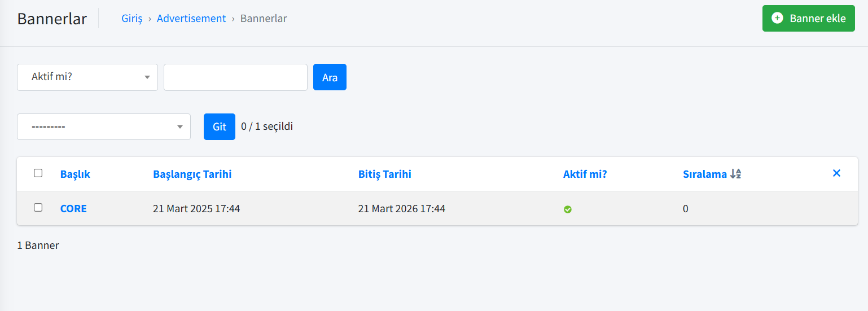Sort by Başlangıç Tarihi column
Image resolution: width=868 pixels, height=311 pixels.
[x=192, y=174]
